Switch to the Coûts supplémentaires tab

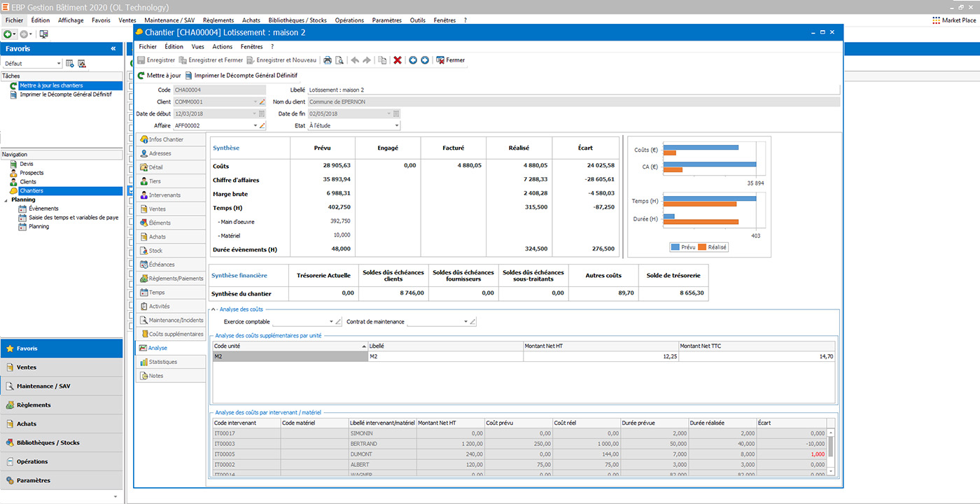point(170,334)
